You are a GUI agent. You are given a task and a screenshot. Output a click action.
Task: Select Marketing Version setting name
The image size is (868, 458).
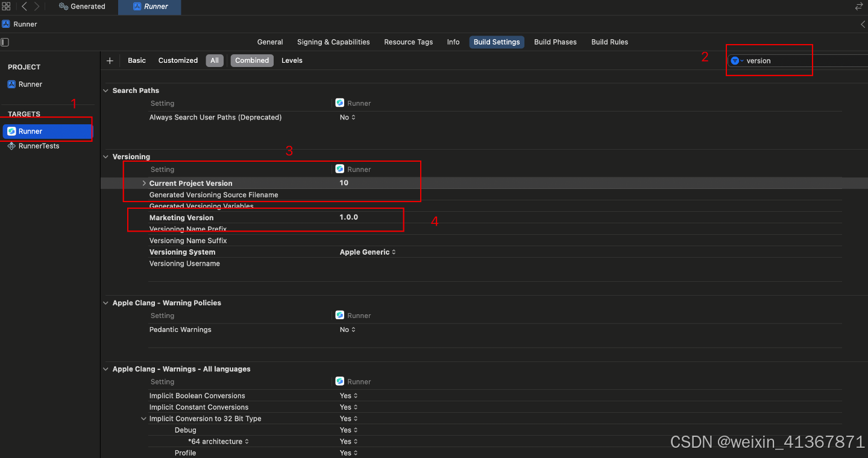tap(181, 218)
